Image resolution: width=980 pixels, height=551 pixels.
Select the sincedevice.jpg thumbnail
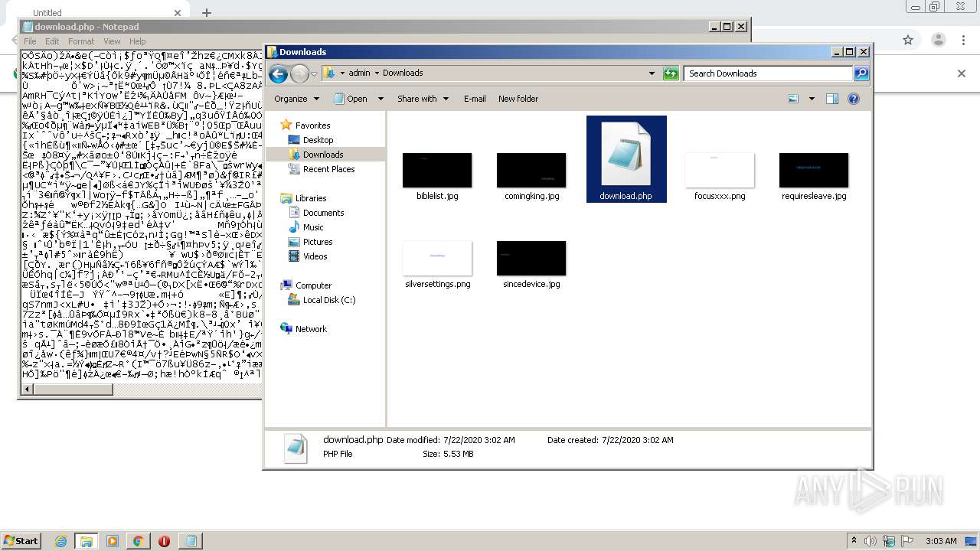click(531, 259)
